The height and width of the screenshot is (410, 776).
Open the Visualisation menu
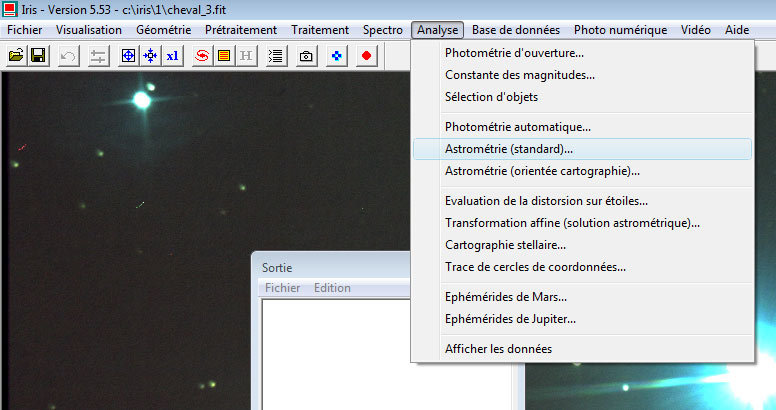click(89, 30)
